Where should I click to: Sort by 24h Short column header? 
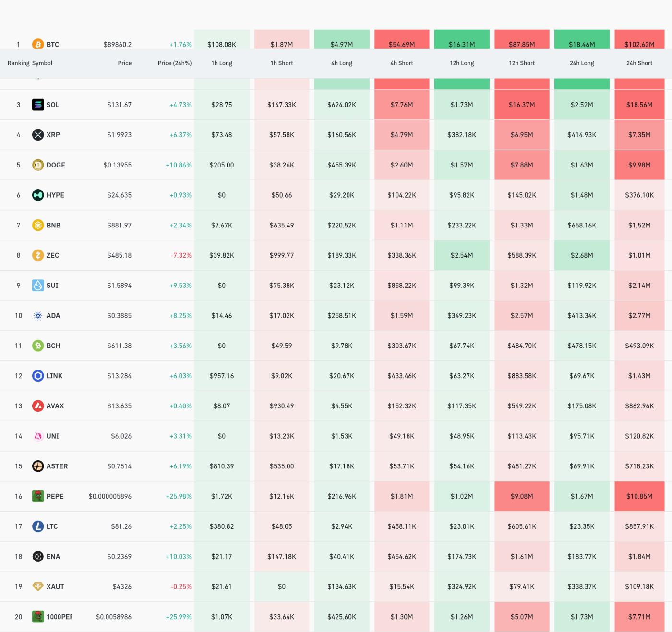tap(639, 63)
